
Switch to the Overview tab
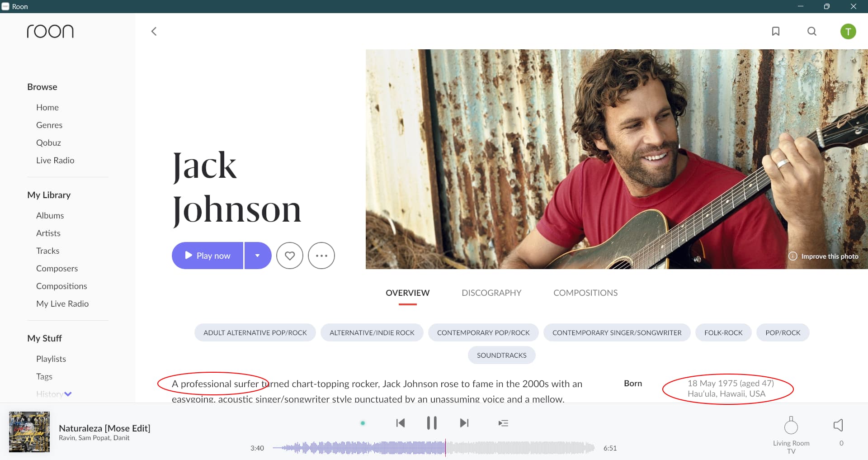coord(408,293)
